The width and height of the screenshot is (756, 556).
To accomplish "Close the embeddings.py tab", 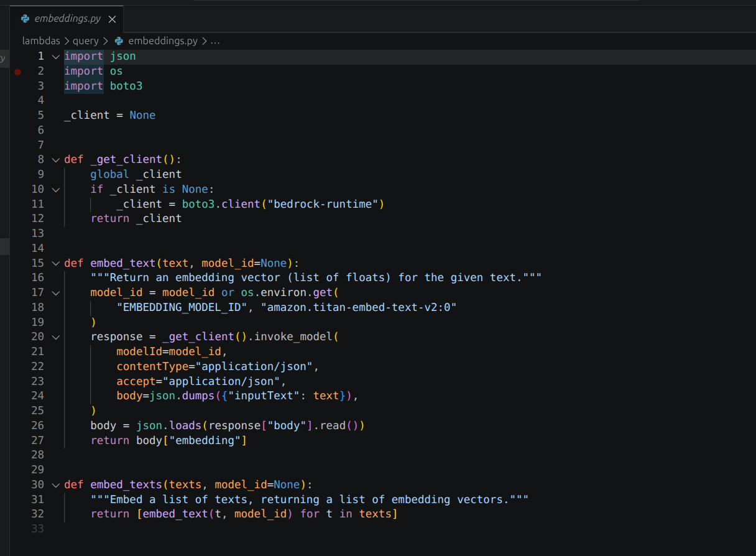I will [112, 19].
